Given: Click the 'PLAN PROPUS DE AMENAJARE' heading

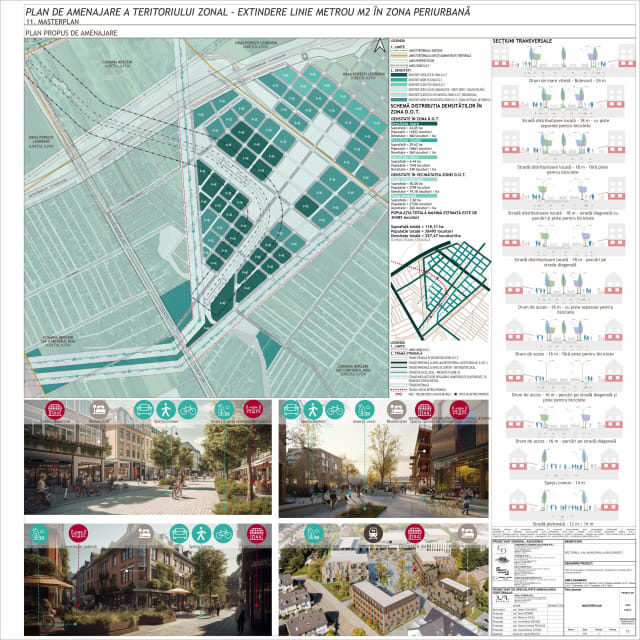Looking at the screenshot, I should (x=71, y=33).
